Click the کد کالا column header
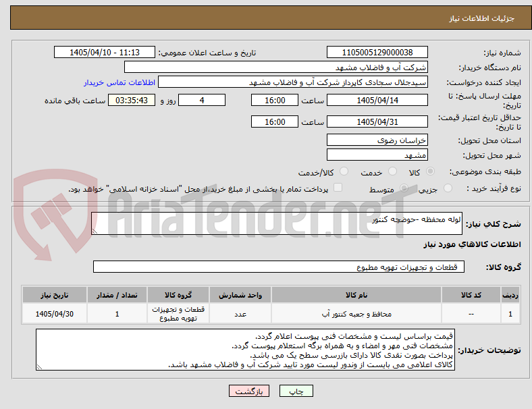The width and height of the screenshot is (532, 409). 471,295
